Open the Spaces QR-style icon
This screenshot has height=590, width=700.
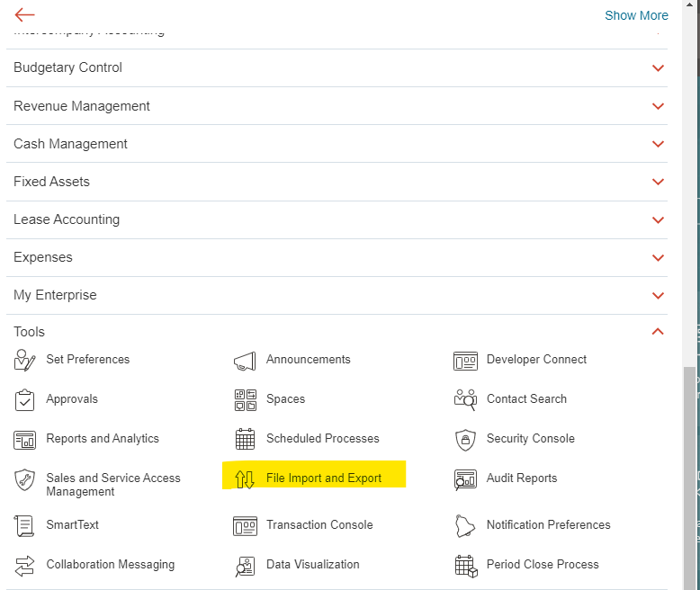tap(245, 400)
